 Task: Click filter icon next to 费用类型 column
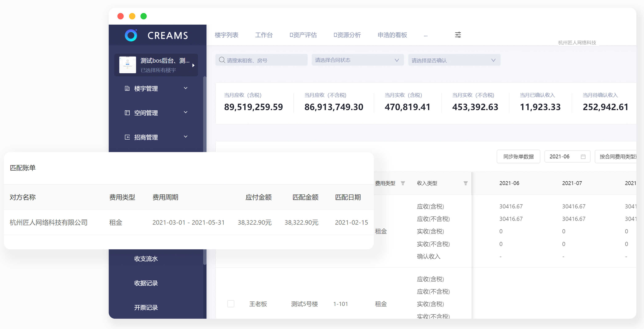402,183
